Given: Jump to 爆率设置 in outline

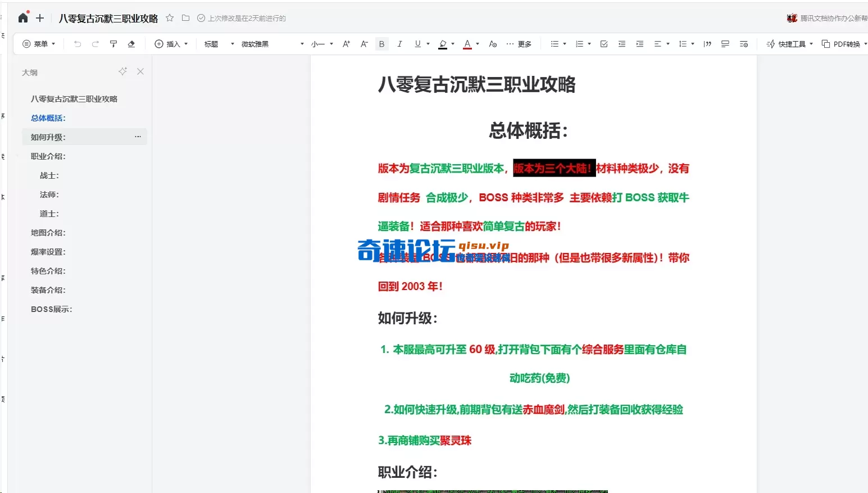Looking at the screenshot, I should (48, 252).
